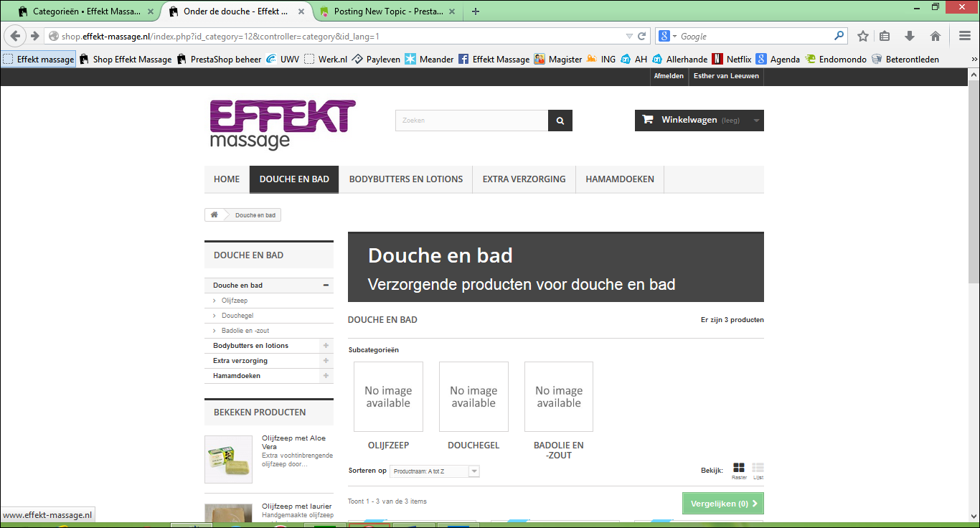Reload the page with the refresh icon

[x=642, y=36]
